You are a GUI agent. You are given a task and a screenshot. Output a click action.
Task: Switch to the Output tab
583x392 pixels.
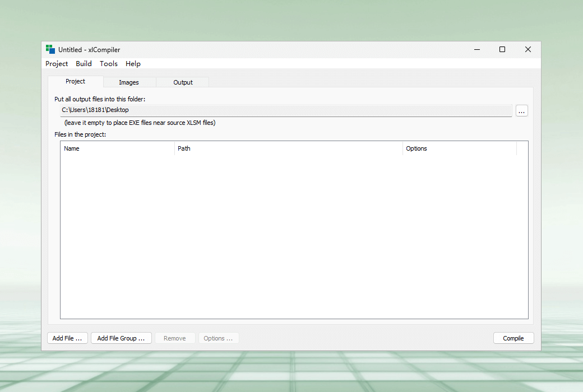click(183, 82)
